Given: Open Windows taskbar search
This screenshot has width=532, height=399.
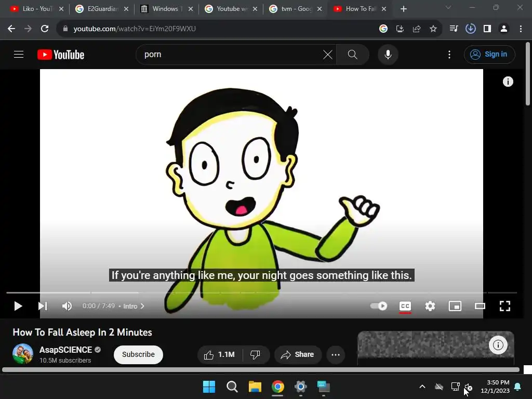Looking at the screenshot, I should click(232, 387).
